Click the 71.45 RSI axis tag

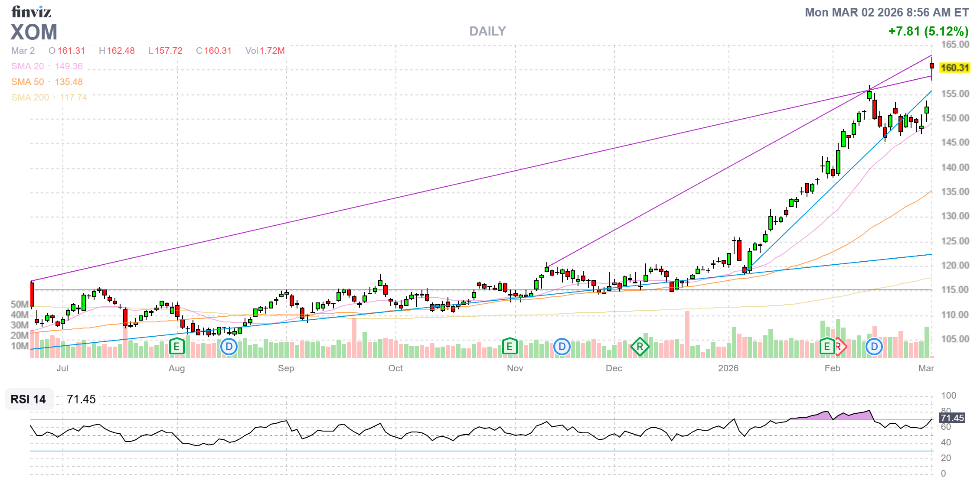tap(952, 418)
